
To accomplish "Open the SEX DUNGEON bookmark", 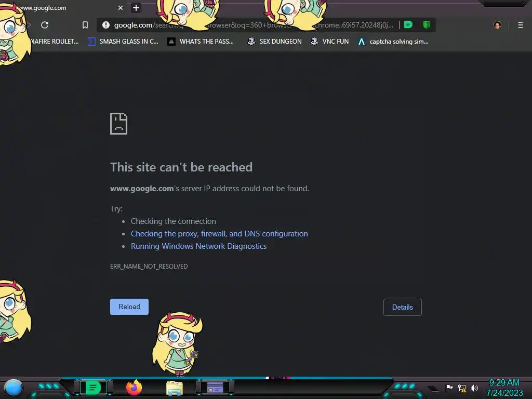I will (x=274, y=42).
